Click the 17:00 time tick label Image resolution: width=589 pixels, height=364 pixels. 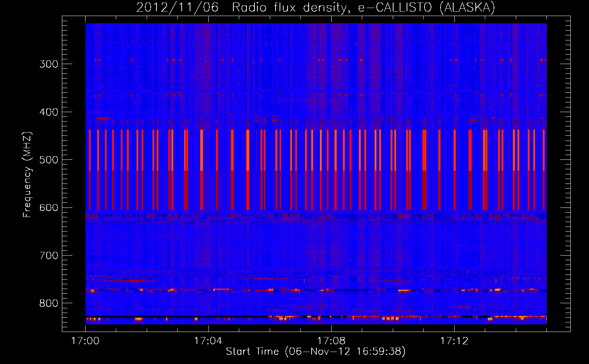click(x=85, y=341)
